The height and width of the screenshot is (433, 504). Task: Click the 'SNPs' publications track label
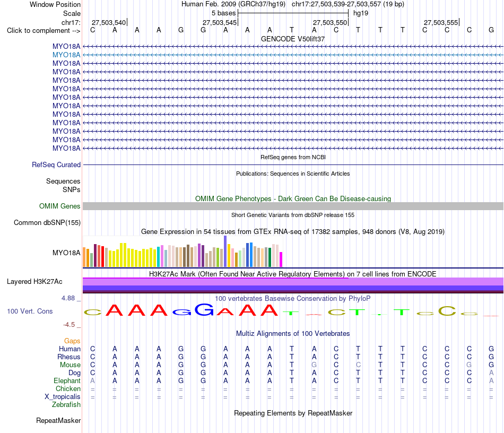coord(72,189)
